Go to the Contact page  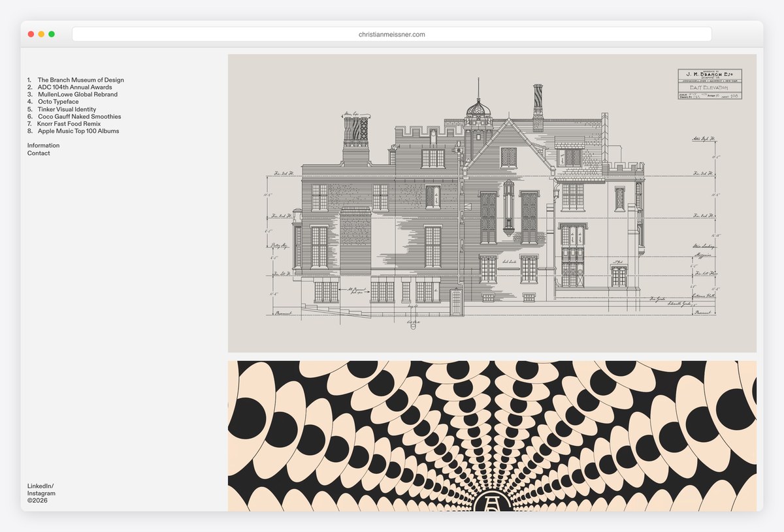pos(39,153)
